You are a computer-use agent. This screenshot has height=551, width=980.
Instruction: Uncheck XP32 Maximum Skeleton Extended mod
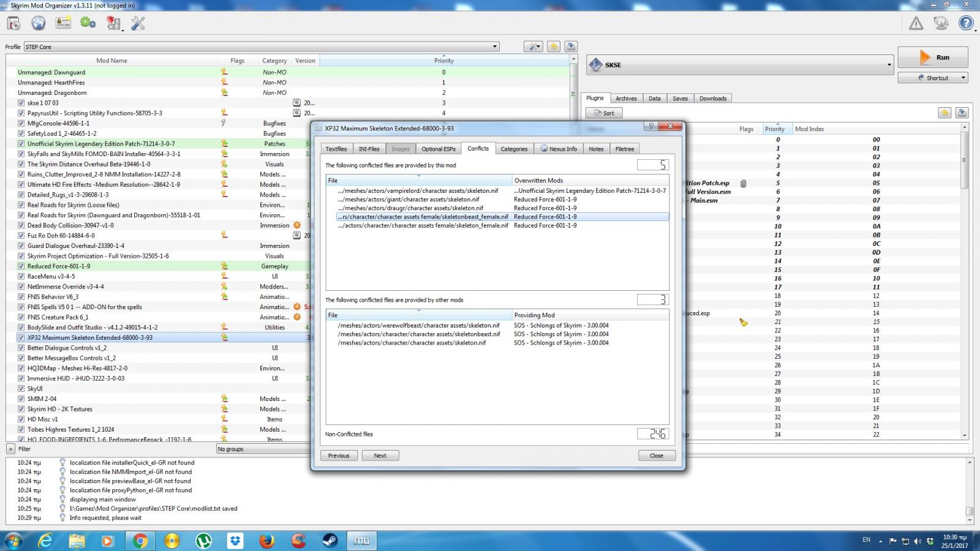(x=21, y=337)
